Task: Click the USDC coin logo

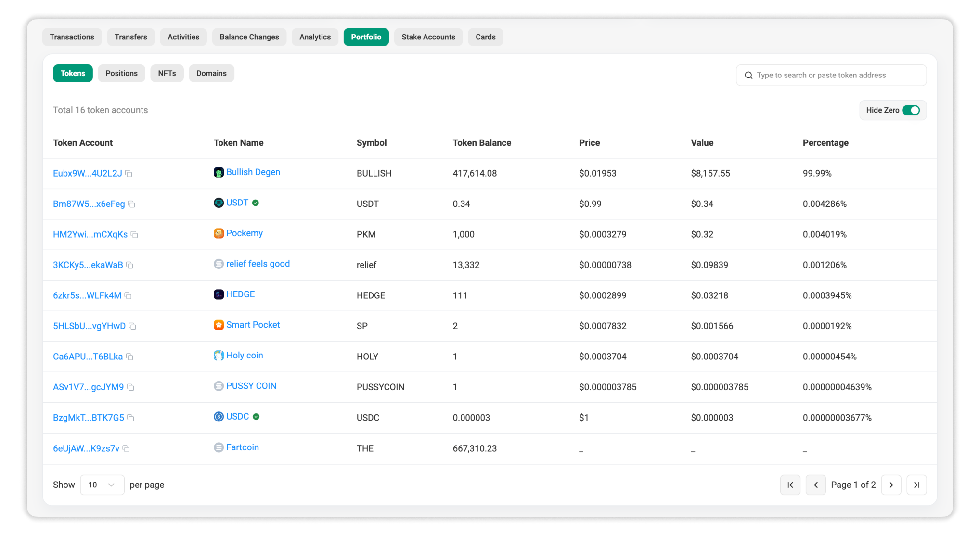Action: (219, 417)
